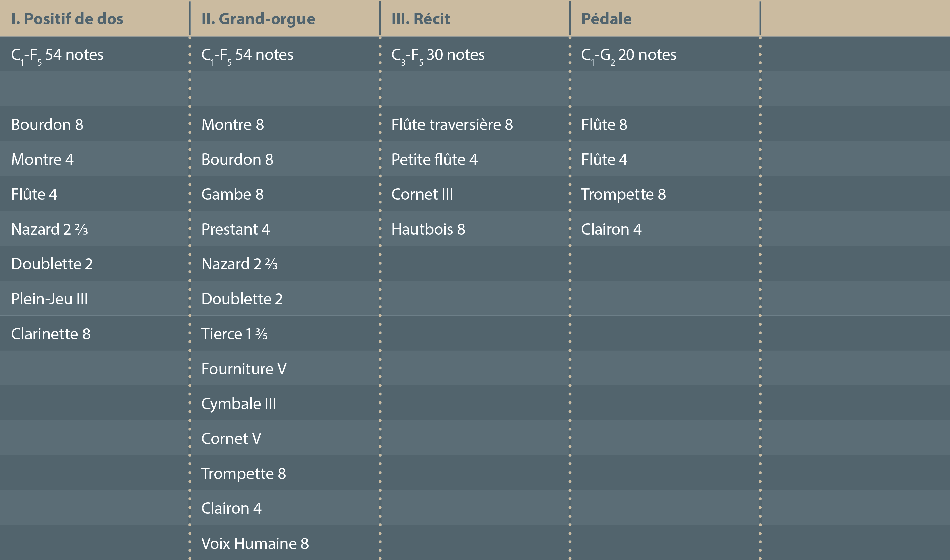
Task: Select the Pédale column header
Action: point(606,19)
